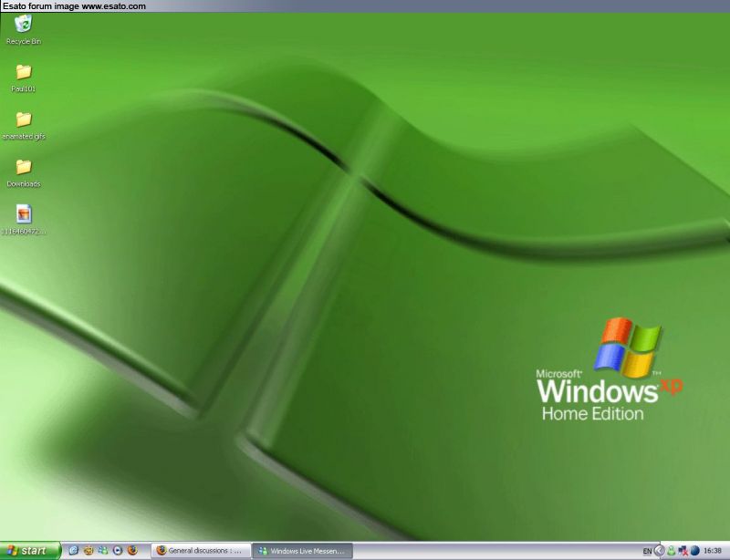The image size is (730, 560).
Task: Select the Paul101 folder on desktop
Action: pyautogui.click(x=24, y=78)
